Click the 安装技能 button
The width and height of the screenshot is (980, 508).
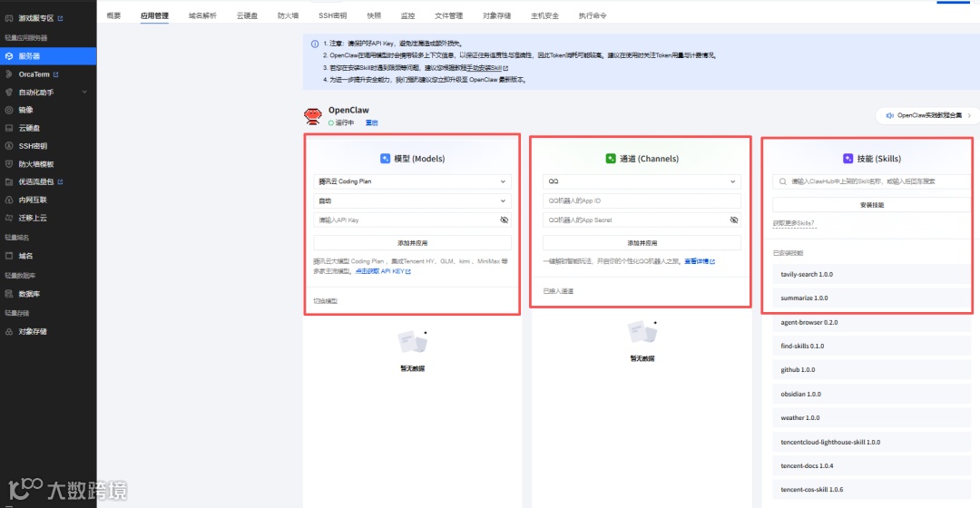point(872,205)
